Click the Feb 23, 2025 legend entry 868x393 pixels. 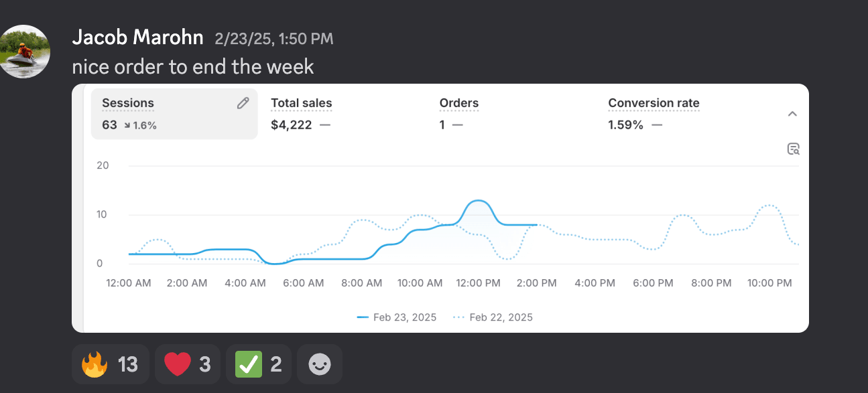[x=397, y=317]
